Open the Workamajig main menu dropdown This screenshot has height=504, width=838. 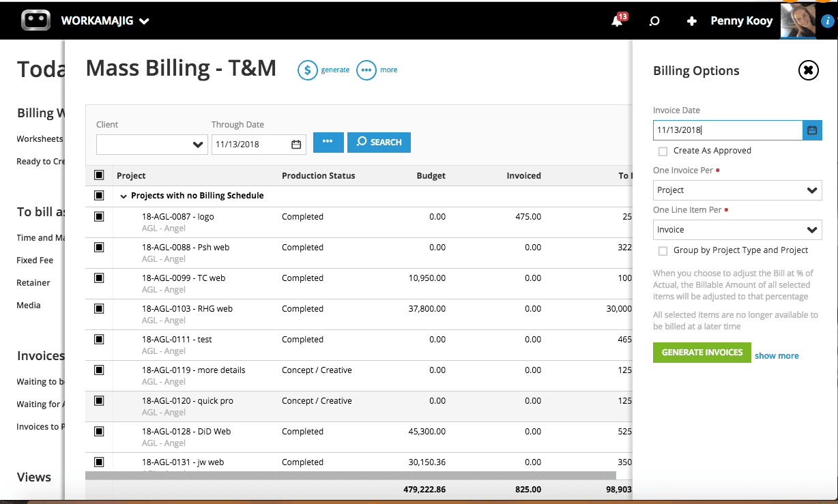tap(105, 21)
